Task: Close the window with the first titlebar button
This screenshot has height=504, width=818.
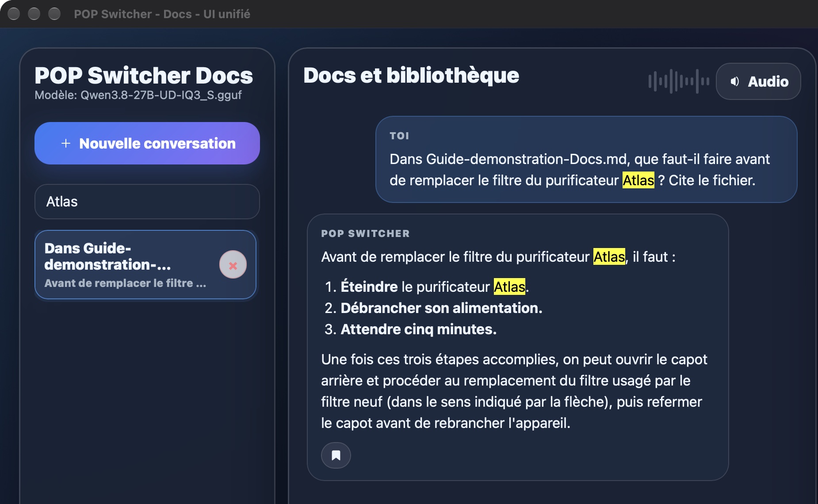Action: point(14,14)
